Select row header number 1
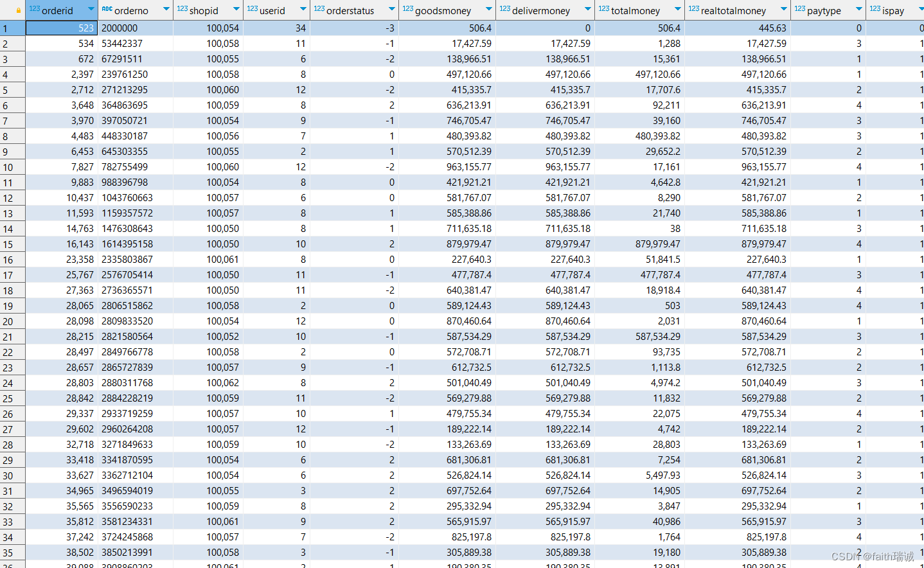 point(13,28)
